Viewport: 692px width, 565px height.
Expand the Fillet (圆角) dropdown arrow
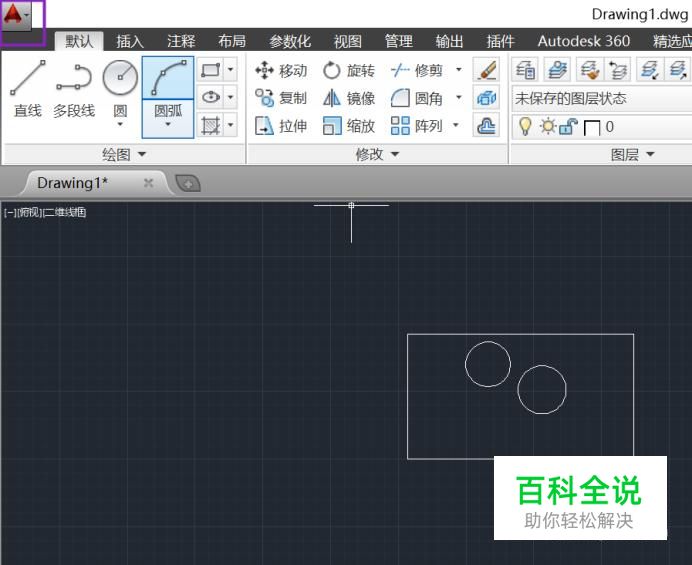[459, 97]
